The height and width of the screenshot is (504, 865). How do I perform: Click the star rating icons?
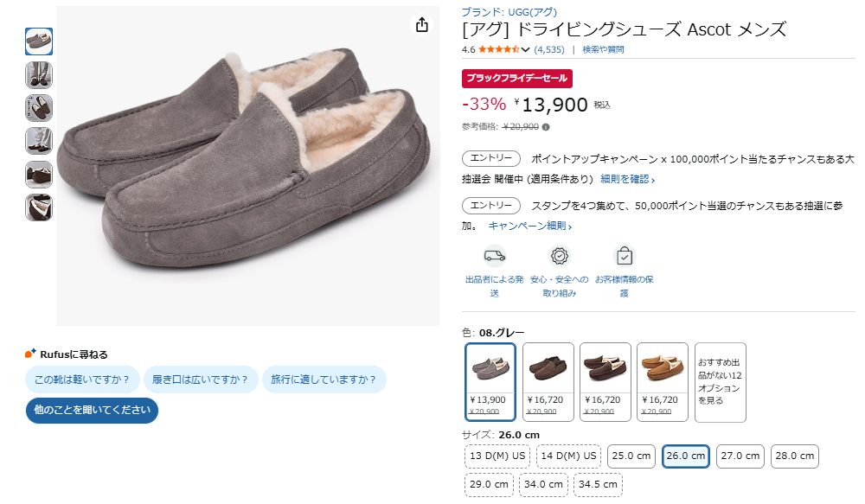pyautogui.click(x=498, y=49)
